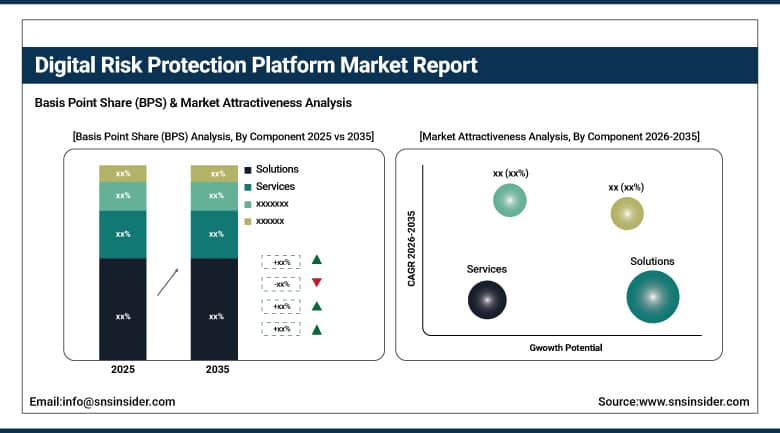Click the navy segment of the 2035 bar
Image resolution: width=780 pixels, height=433 pixels.
(214, 309)
